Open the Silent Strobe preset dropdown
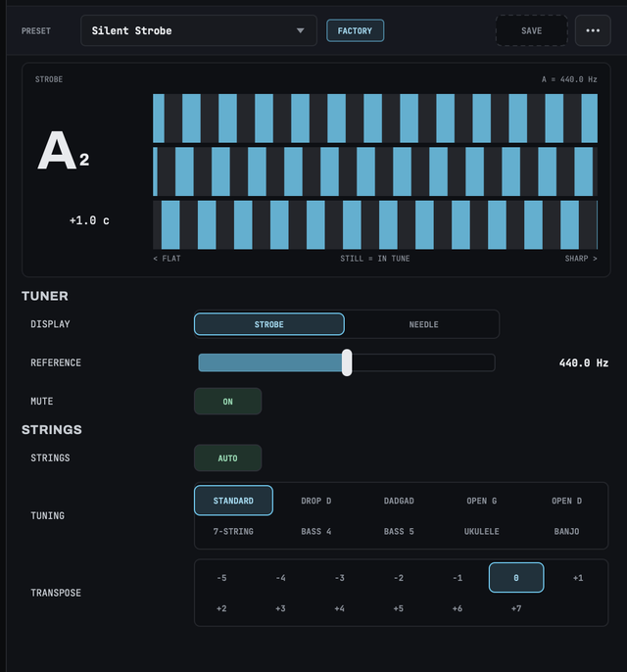This screenshot has height=672, width=627. tap(199, 30)
